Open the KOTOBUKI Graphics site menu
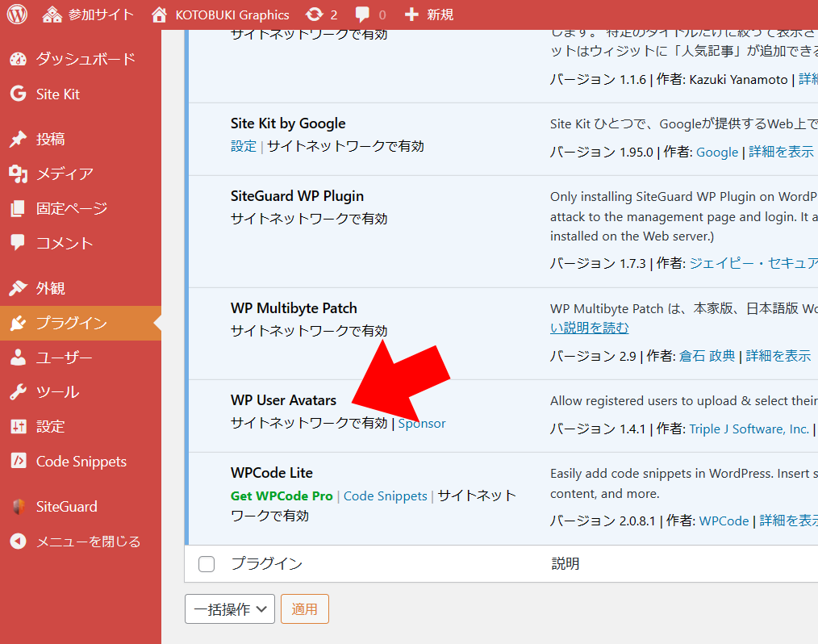Viewport: 818px width, 644px height. pyautogui.click(x=220, y=15)
